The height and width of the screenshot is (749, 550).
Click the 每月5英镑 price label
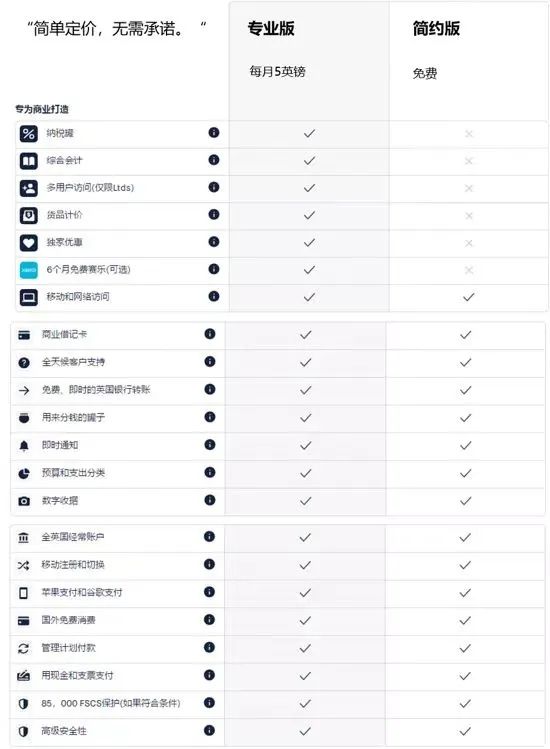tap(278, 72)
